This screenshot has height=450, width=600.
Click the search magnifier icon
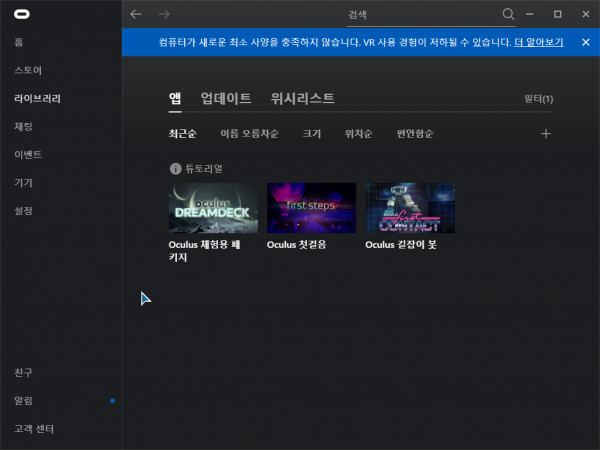[x=508, y=14]
